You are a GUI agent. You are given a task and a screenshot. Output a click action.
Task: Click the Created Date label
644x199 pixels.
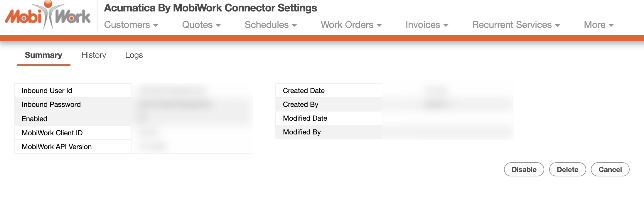pyautogui.click(x=304, y=91)
